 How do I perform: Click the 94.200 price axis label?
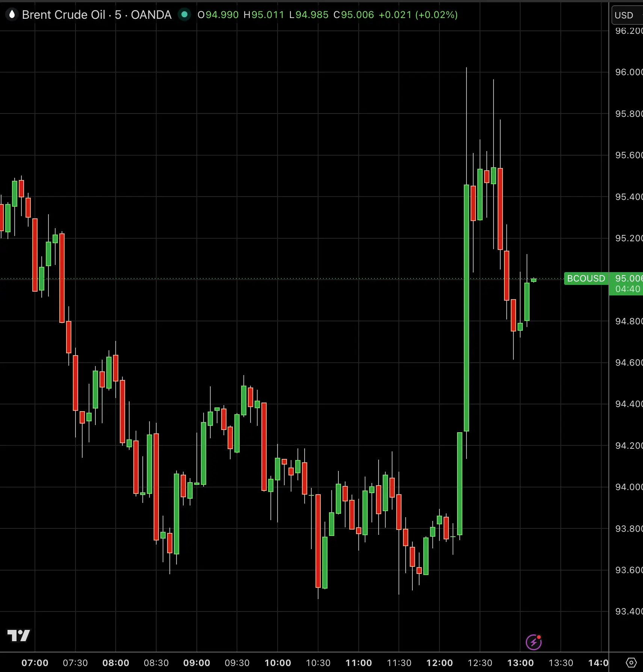[629, 445]
